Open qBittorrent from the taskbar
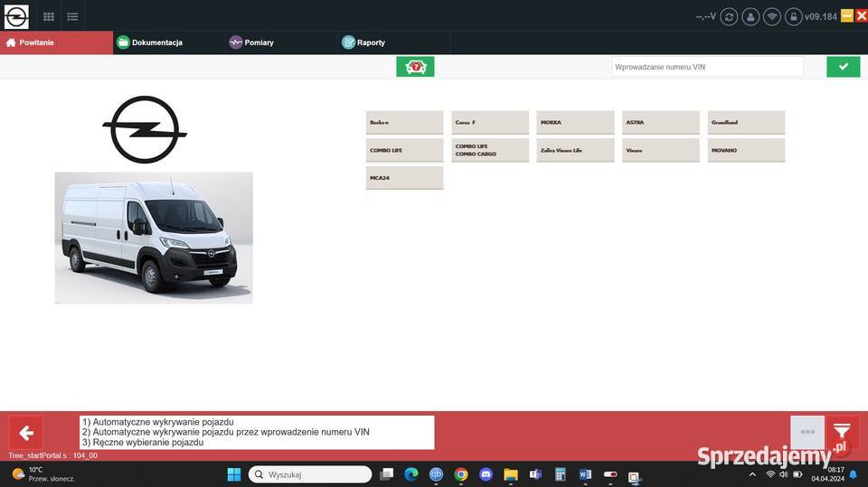The height and width of the screenshot is (487, 868). point(436,474)
